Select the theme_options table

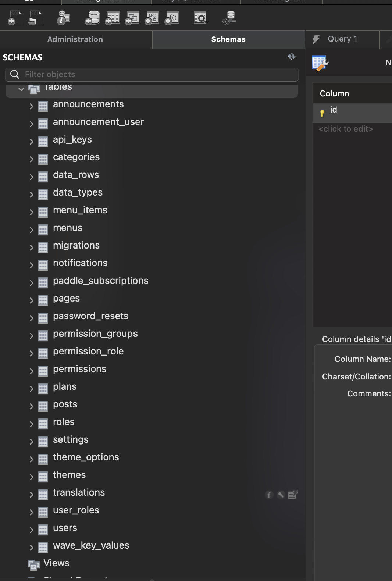(x=86, y=457)
